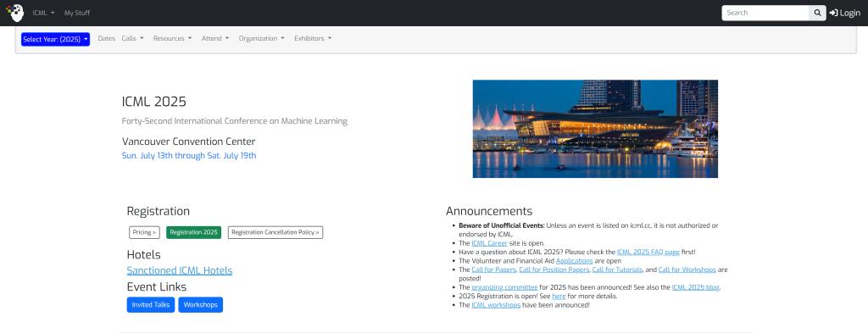This screenshot has height=333, width=868.
Task: Expand the Resources dropdown menu
Action: point(172,38)
